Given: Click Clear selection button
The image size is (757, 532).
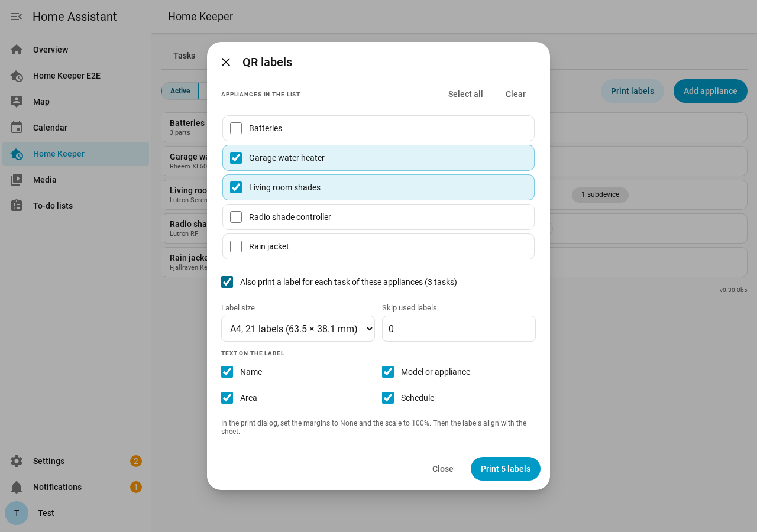Looking at the screenshot, I should tap(516, 94).
